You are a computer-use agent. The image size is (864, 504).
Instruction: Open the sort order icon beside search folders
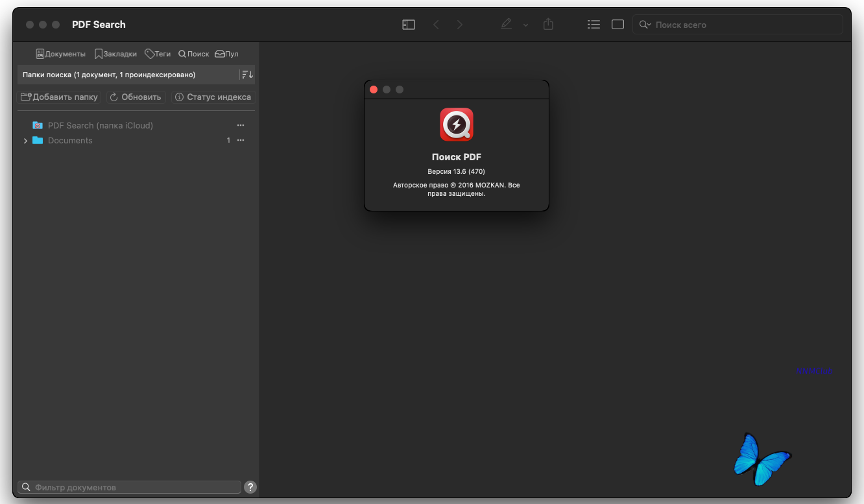click(x=247, y=75)
